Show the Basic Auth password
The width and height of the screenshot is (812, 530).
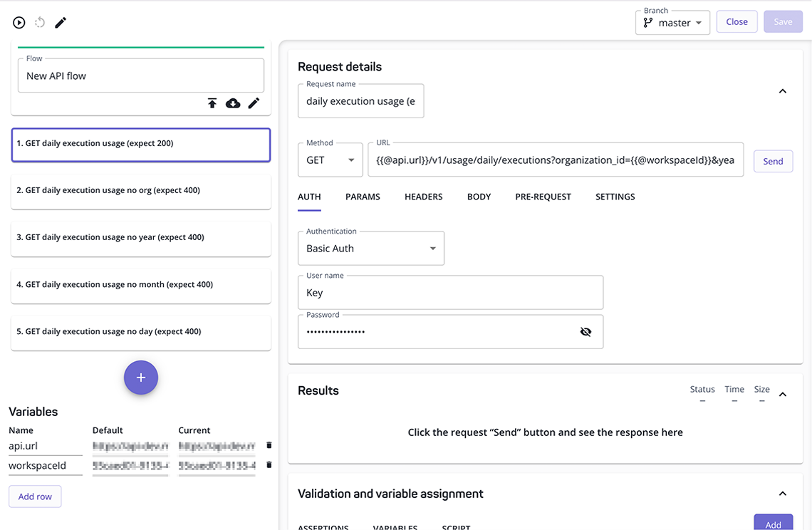[585, 331]
